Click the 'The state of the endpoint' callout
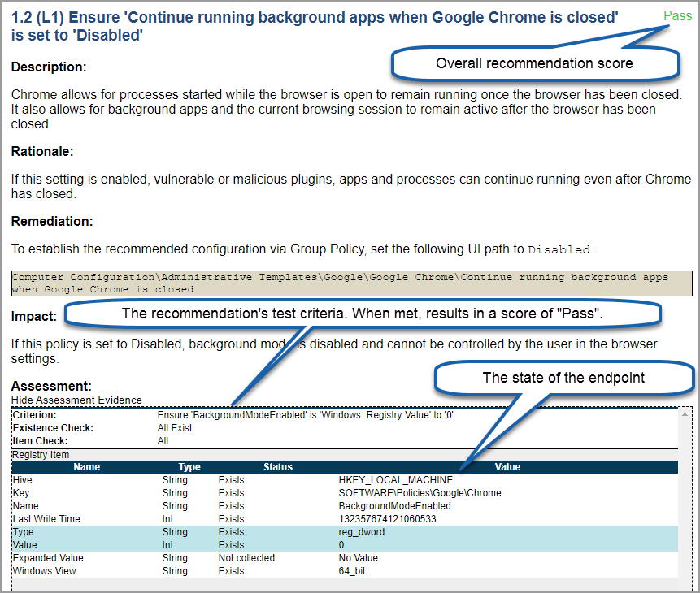 point(563,378)
